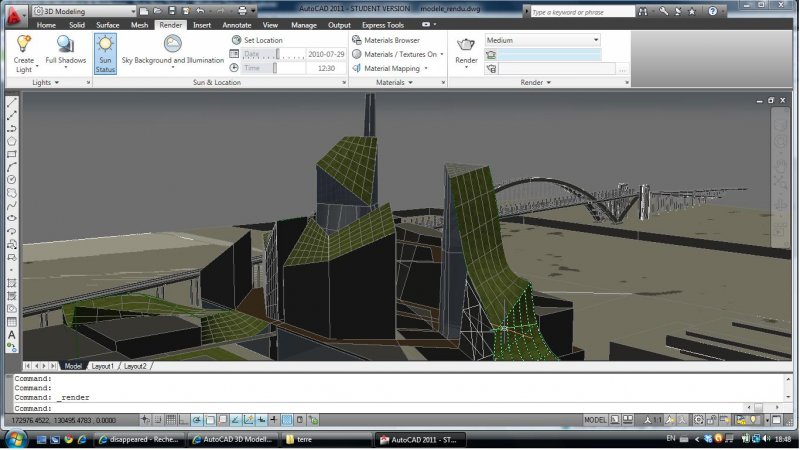Select the Layout1 tab
The width and height of the screenshot is (800, 450).
[x=103, y=367]
